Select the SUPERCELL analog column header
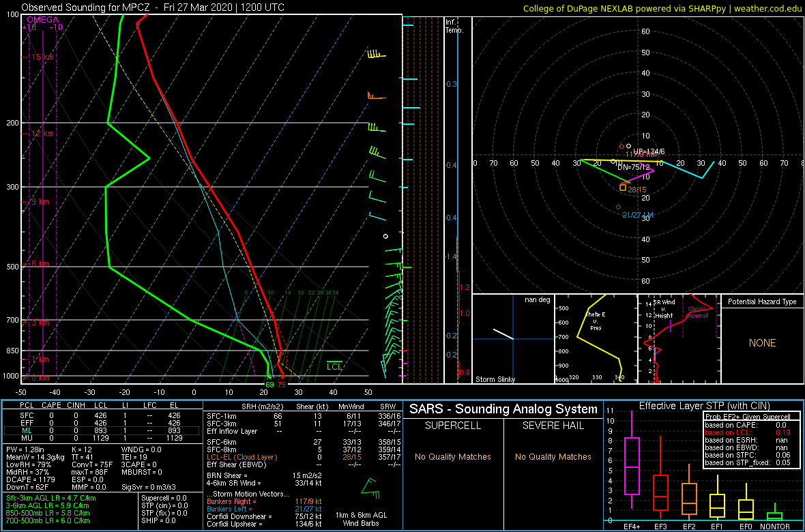 pos(453,426)
